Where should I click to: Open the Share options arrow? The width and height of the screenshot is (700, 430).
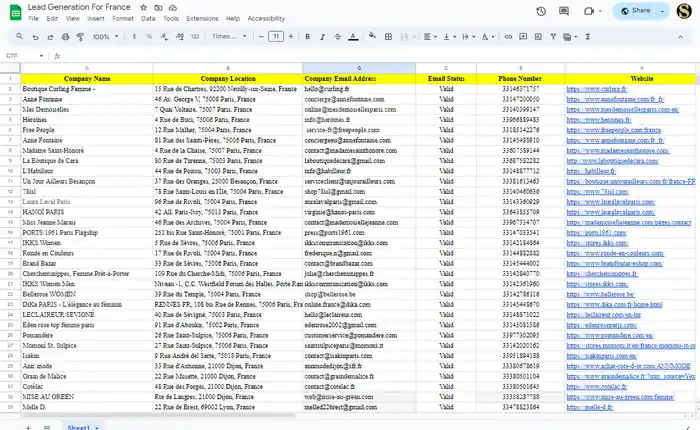662,11
